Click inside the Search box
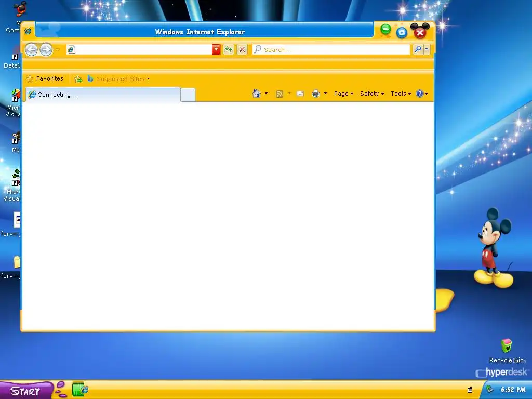532x399 pixels. [331, 49]
